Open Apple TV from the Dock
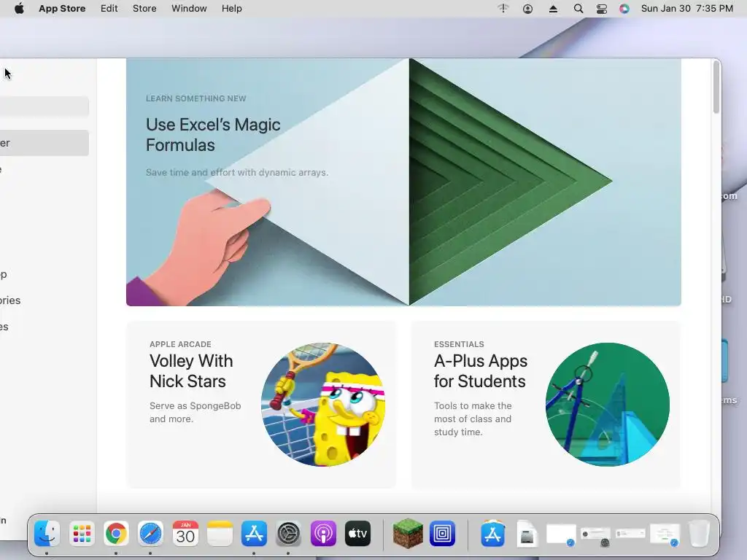747x560 pixels. (x=357, y=534)
